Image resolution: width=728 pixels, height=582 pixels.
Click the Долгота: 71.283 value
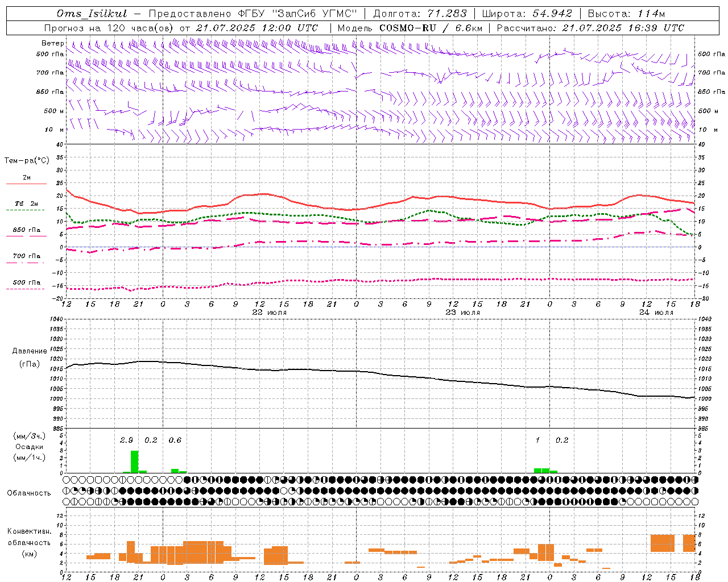coord(420,14)
